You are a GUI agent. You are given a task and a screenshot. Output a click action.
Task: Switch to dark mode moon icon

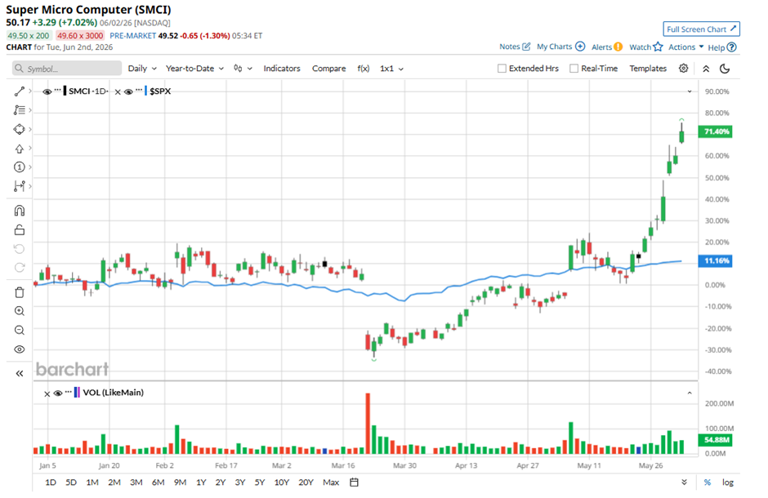tap(725, 69)
